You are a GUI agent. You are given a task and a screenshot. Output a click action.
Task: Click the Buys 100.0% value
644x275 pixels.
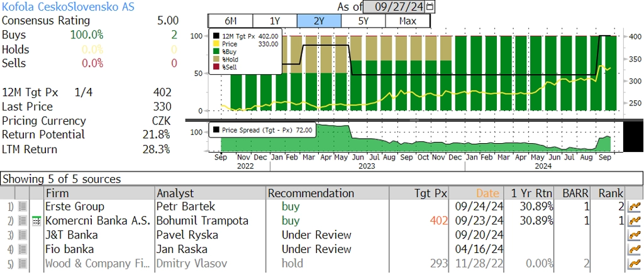tap(87, 35)
